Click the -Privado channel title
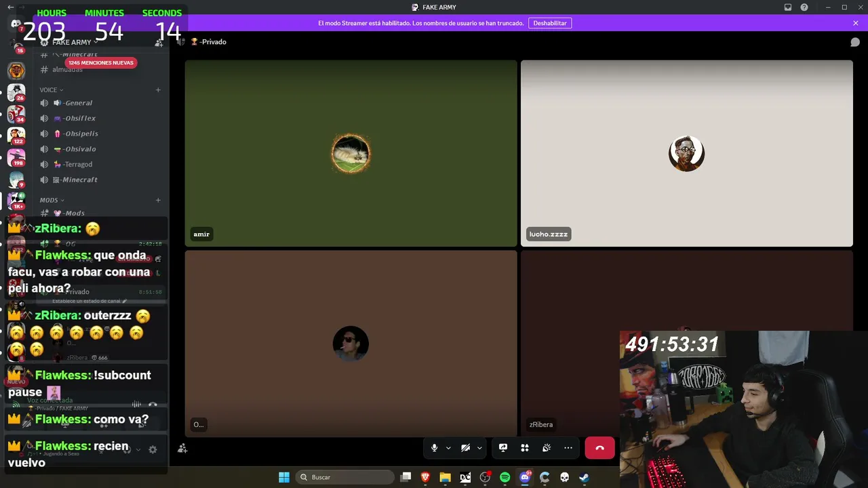 [213, 42]
